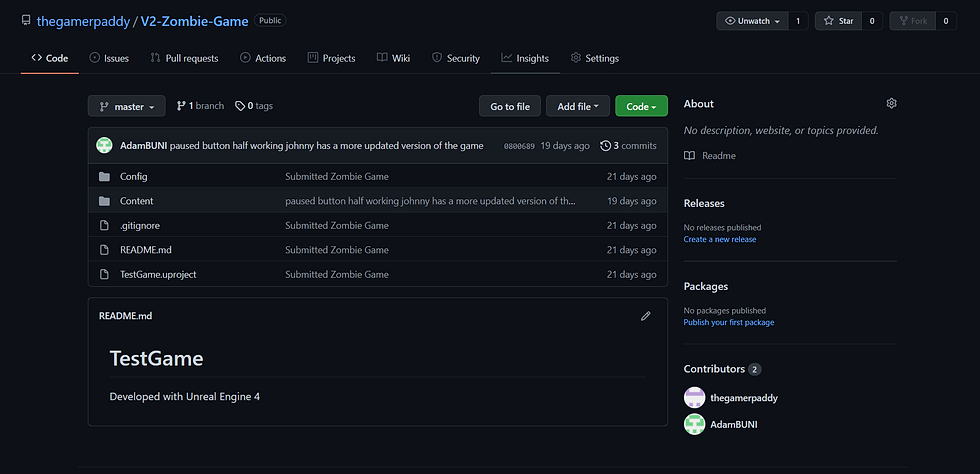Edit README with the pencil icon
This screenshot has width=980, height=474.
646,316
